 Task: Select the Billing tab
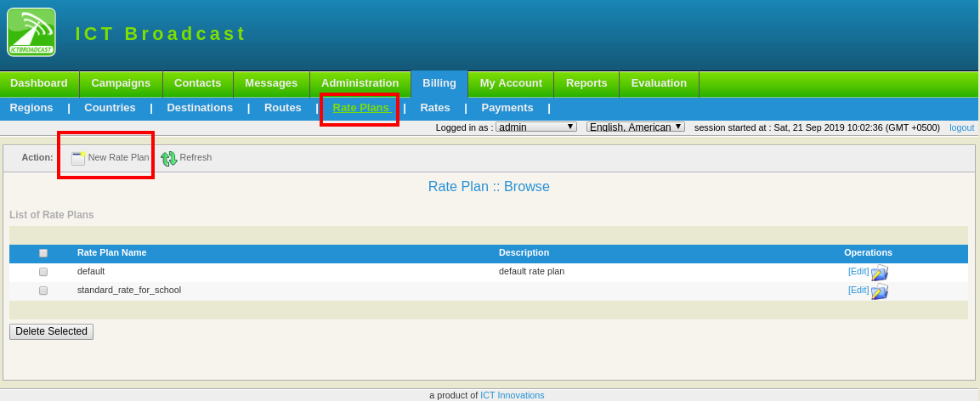(x=439, y=84)
